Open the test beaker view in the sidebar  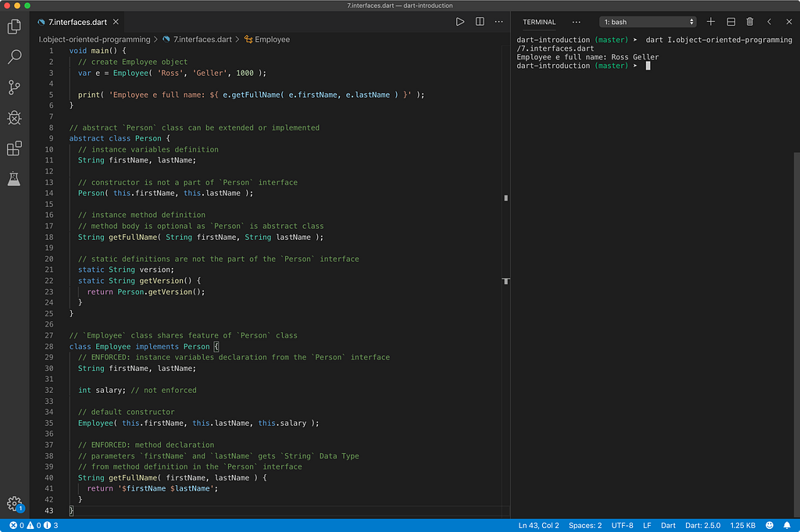(x=13, y=178)
